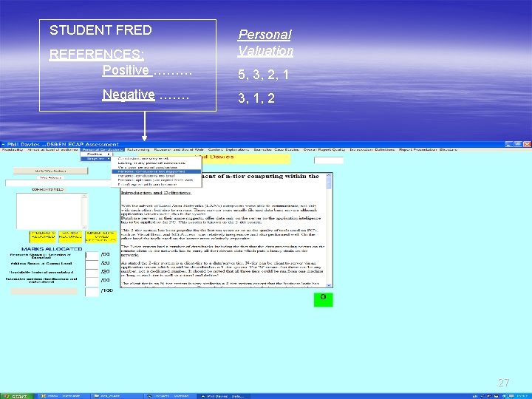Choose 'Lacking in any personal conclusions' comment
This screenshot has width=532, height=399.
click(x=157, y=163)
